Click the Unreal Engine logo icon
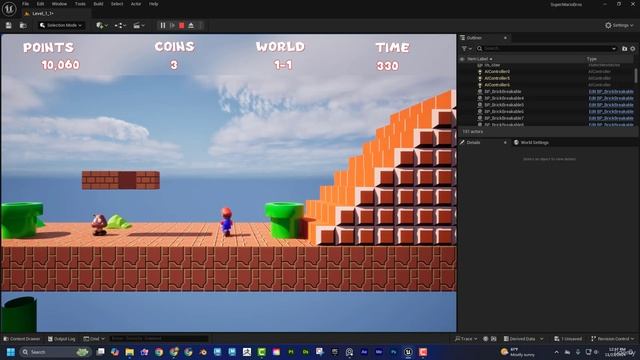 [x=9, y=8]
